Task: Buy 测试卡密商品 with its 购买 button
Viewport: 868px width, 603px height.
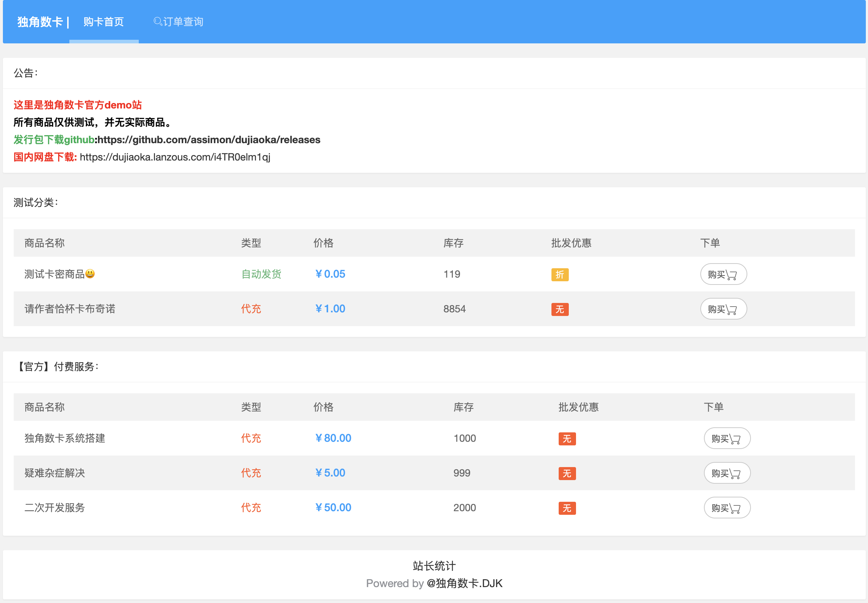Action: pos(723,274)
